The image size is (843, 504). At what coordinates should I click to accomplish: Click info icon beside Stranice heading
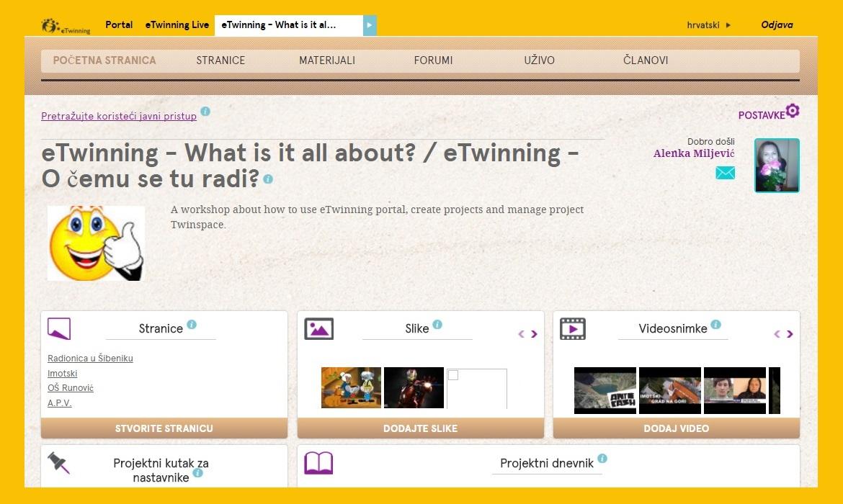point(192,325)
